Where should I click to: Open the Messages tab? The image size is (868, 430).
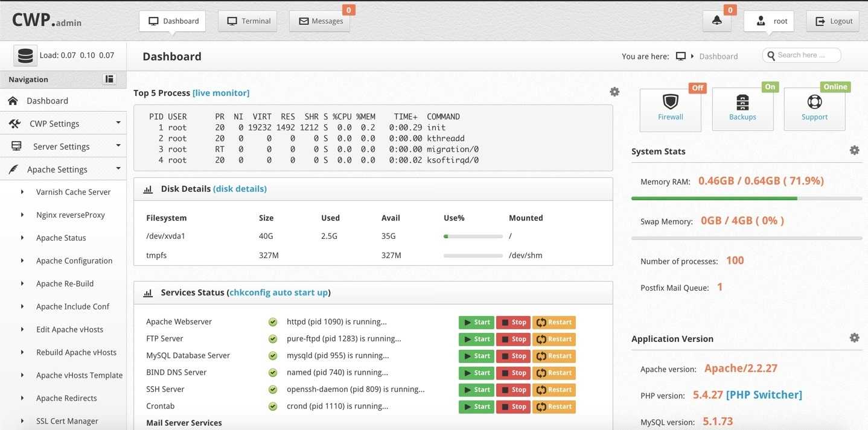click(320, 21)
